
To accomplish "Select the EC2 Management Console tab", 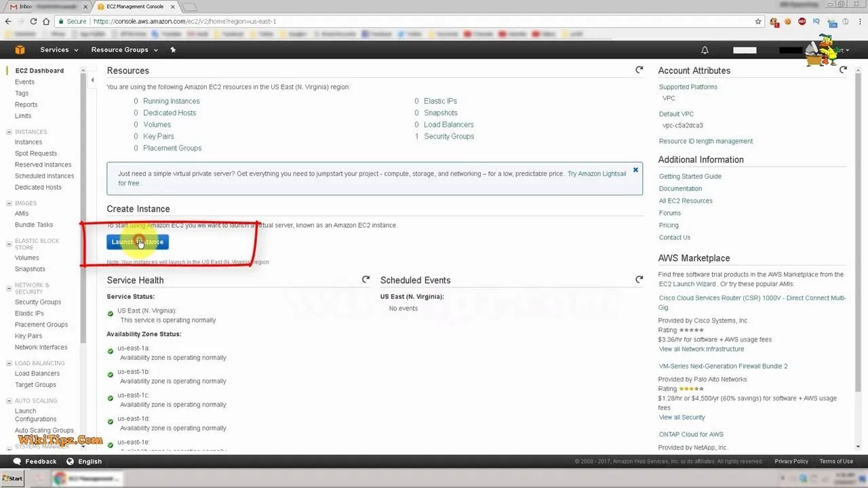I will pyautogui.click(x=134, y=7).
